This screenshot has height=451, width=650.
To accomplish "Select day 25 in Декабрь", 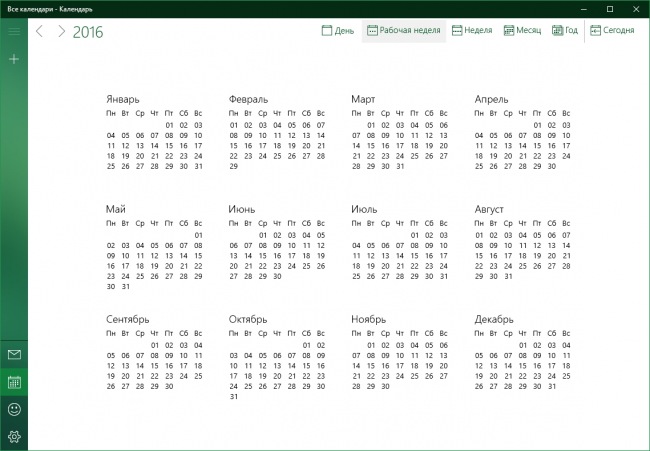I will pos(566,376).
